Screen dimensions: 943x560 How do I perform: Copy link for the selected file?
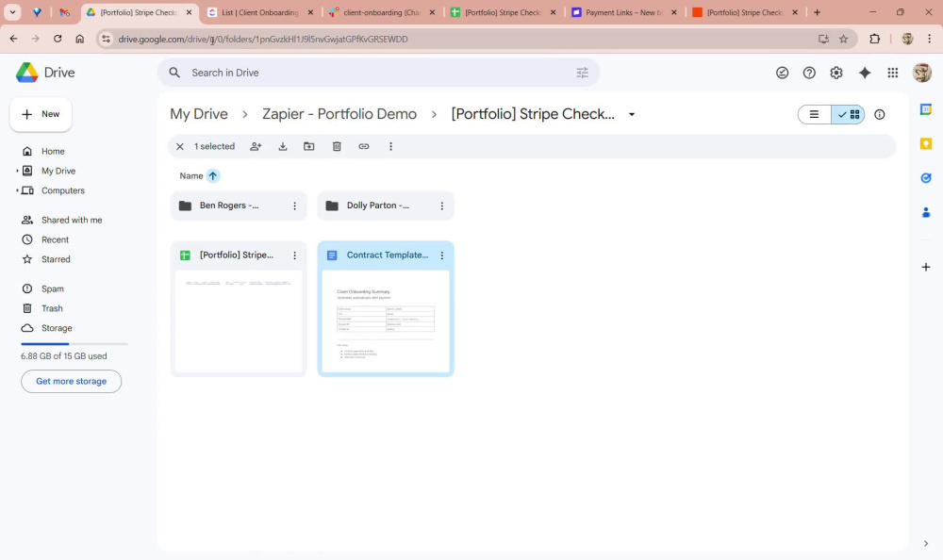(x=364, y=146)
